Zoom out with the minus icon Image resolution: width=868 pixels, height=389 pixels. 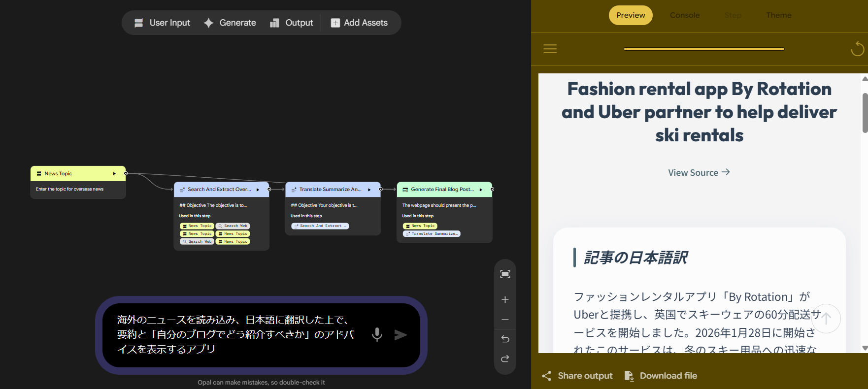tap(505, 320)
